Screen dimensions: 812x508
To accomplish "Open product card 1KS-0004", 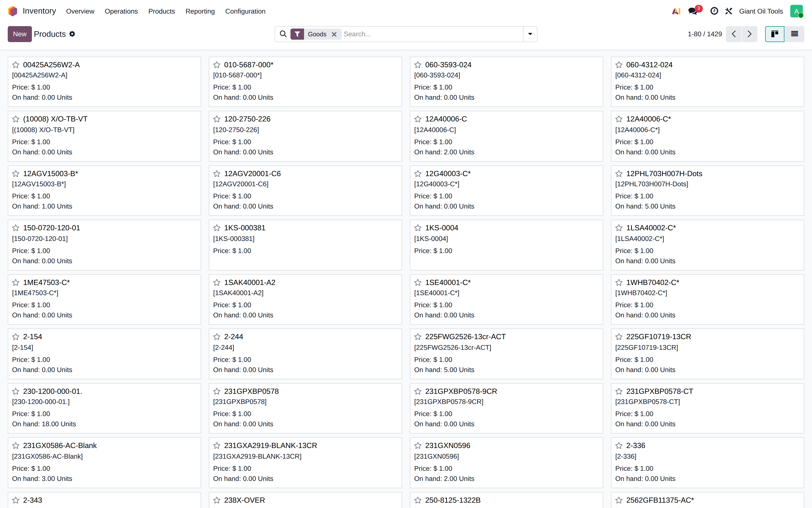I will (x=506, y=245).
